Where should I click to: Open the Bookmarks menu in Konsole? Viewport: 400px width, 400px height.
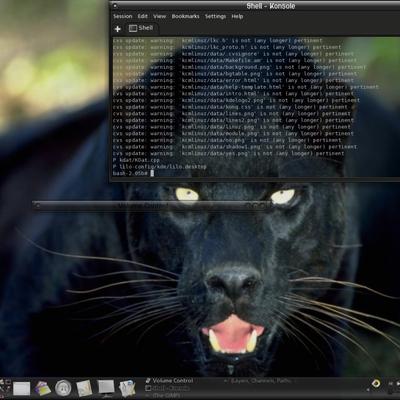pyautogui.click(x=185, y=16)
